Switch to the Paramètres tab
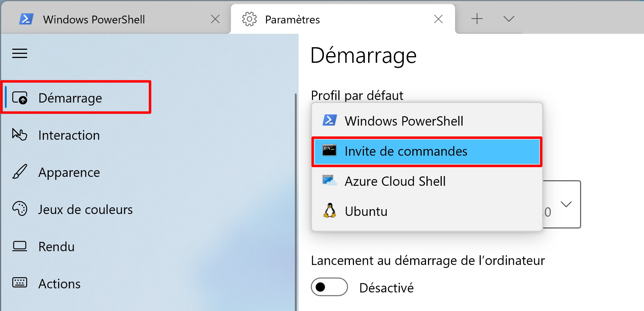The height and width of the screenshot is (311, 644). click(292, 19)
